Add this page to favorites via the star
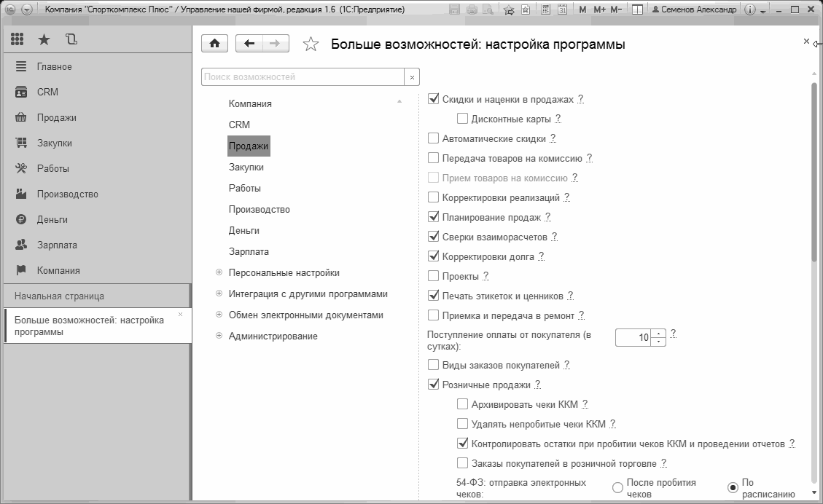The height and width of the screenshot is (504, 823). (311, 44)
